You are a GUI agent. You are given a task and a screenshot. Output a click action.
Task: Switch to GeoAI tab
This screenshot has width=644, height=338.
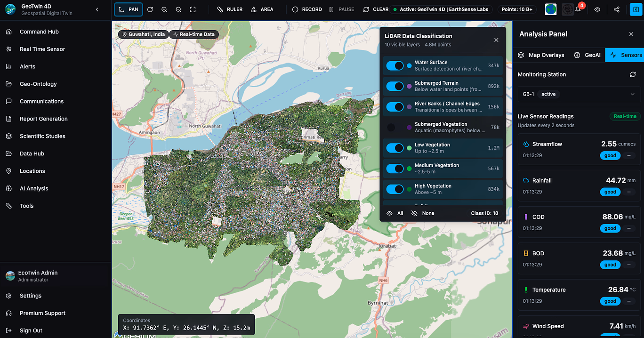pos(587,55)
